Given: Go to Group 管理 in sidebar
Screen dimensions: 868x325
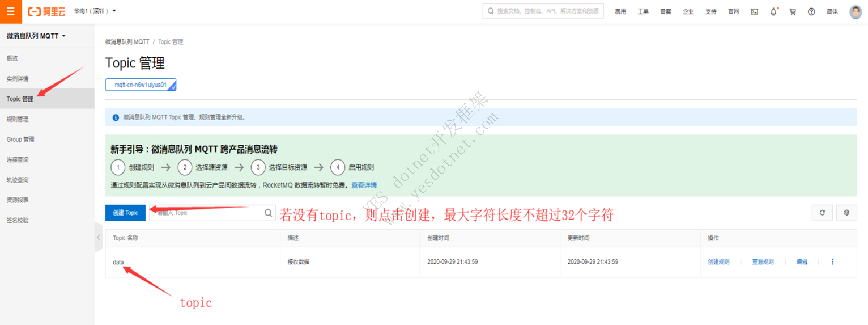Looking at the screenshot, I should tap(20, 140).
